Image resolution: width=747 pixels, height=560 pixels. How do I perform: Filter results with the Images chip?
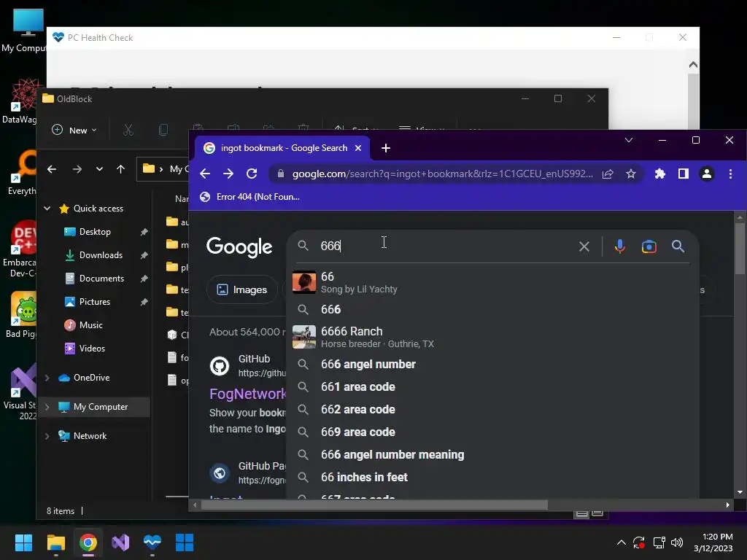pyautogui.click(x=242, y=289)
